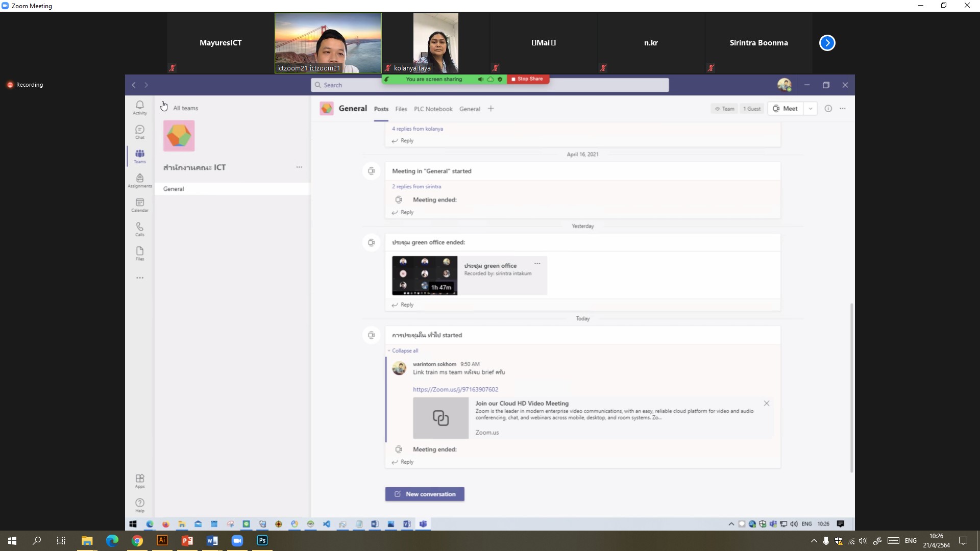Switch to Files tab
The image size is (980, 551).
(x=401, y=109)
